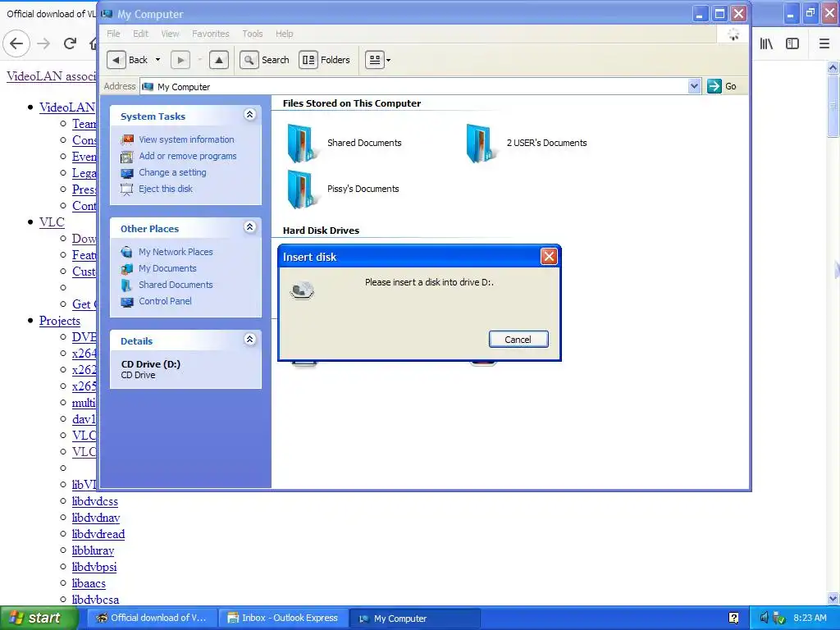The height and width of the screenshot is (630, 840).
Task: Click the Go button
Action: (x=722, y=86)
